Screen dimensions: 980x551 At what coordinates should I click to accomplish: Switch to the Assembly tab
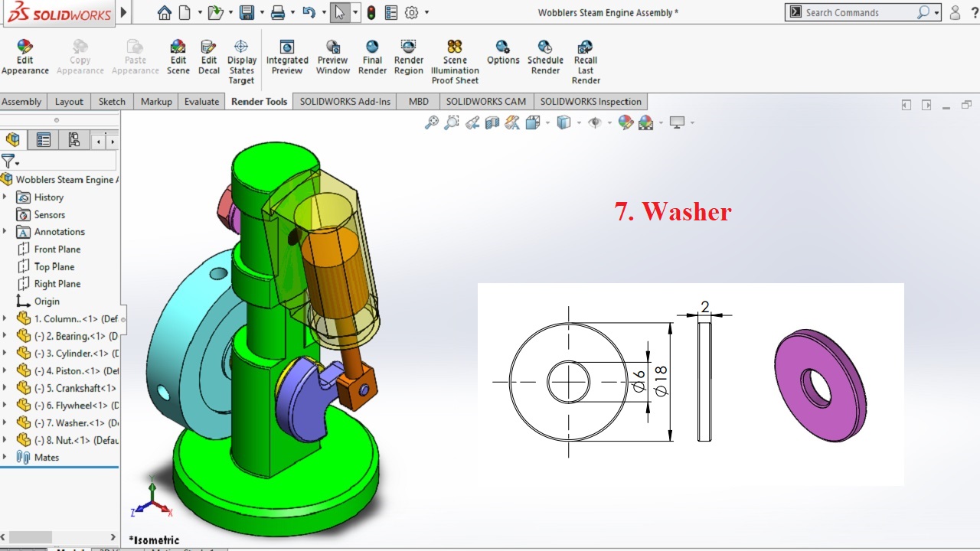point(21,101)
